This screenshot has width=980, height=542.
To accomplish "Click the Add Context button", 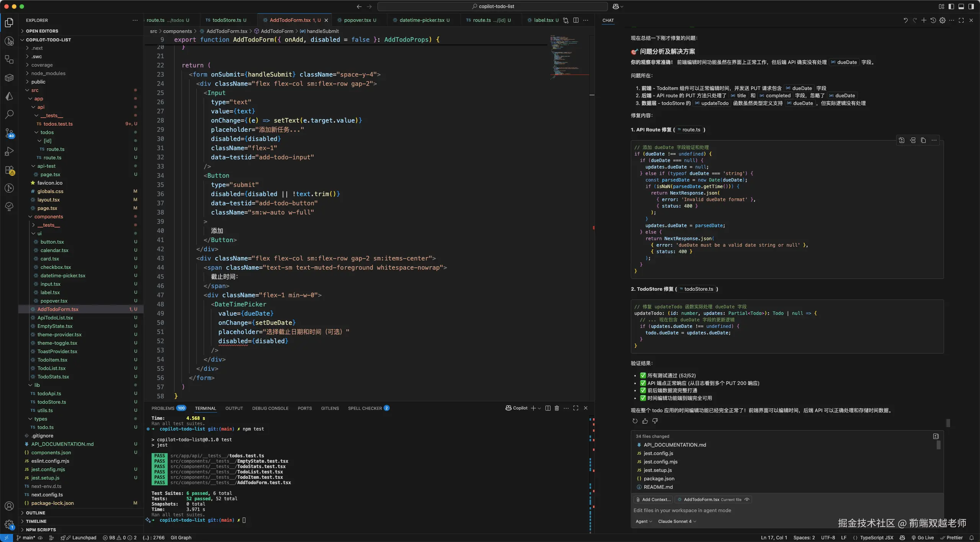I will (653, 499).
